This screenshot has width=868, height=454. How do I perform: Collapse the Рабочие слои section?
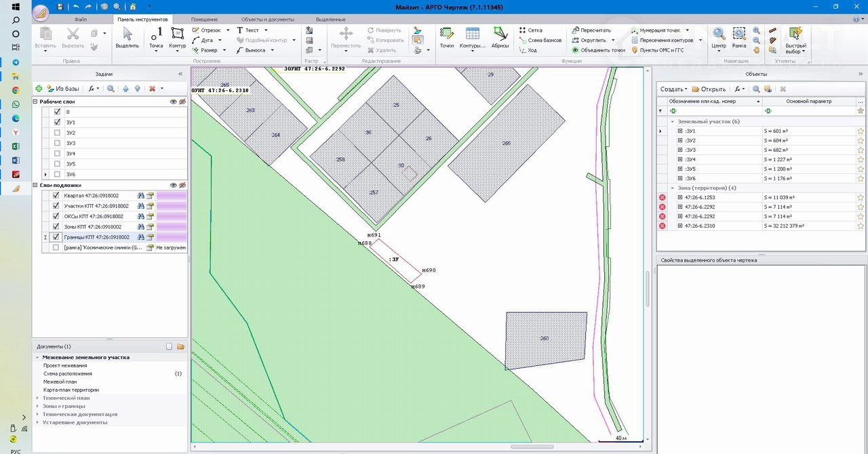35,102
